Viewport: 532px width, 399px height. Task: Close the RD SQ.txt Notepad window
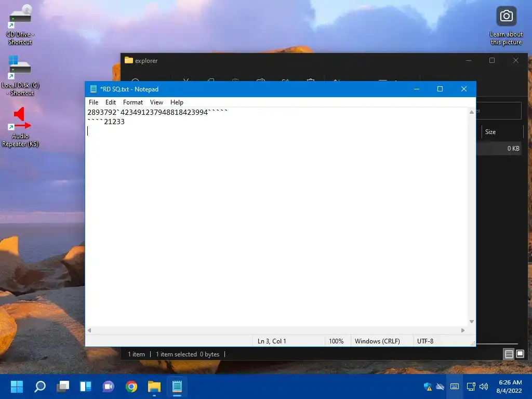464,89
